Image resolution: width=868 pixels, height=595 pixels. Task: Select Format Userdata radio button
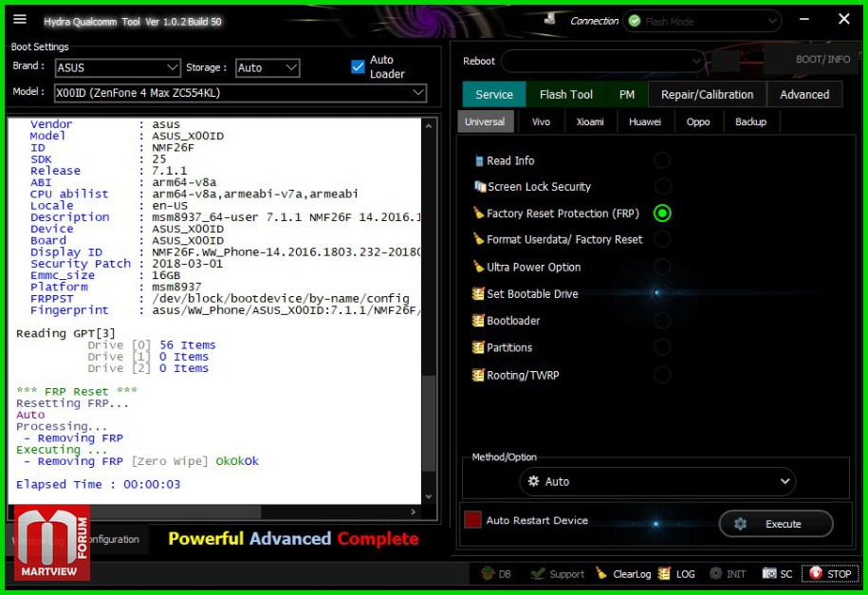662,239
